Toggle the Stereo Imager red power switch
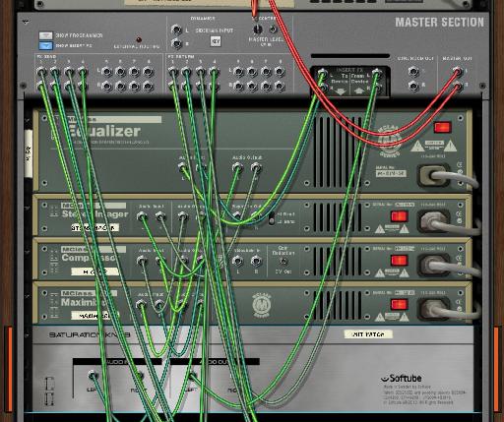Viewport: 504px width, 422px height. click(x=400, y=216)
